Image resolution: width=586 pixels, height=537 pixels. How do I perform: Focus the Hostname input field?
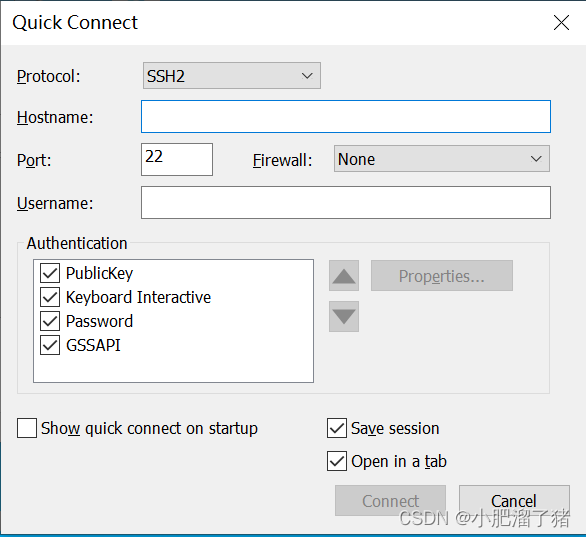coord(346,117)
